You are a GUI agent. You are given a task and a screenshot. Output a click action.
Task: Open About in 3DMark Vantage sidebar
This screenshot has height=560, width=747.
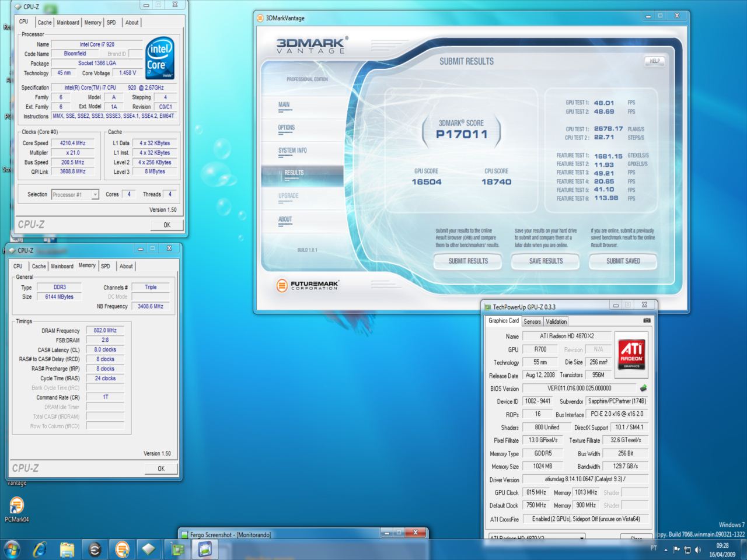[x=285, y=219]
